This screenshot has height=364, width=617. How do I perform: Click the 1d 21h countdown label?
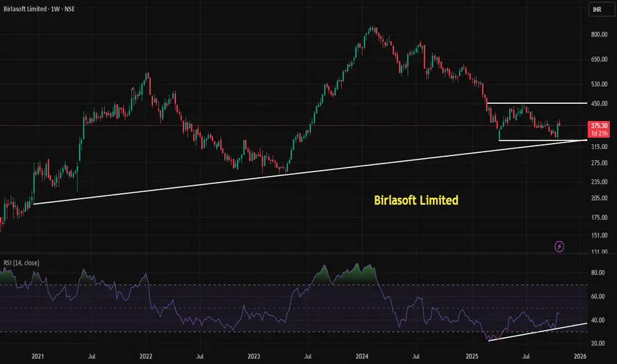point(599,134)
